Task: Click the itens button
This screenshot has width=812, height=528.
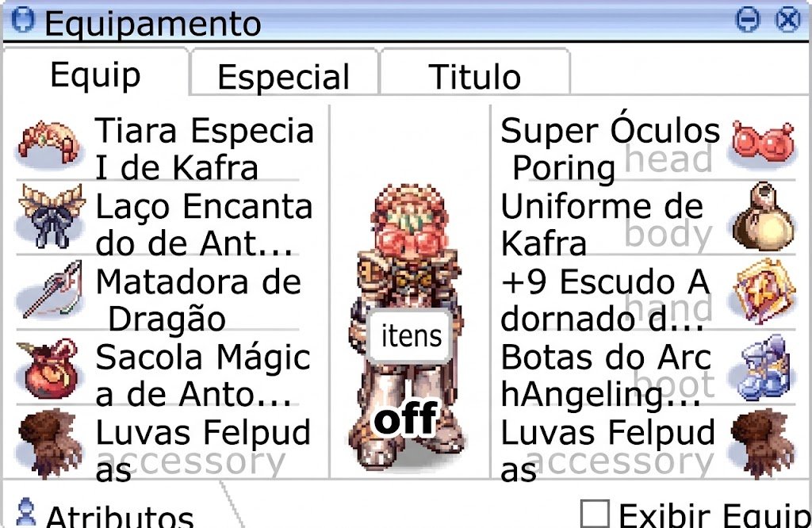Action: [x=412, y=335]
